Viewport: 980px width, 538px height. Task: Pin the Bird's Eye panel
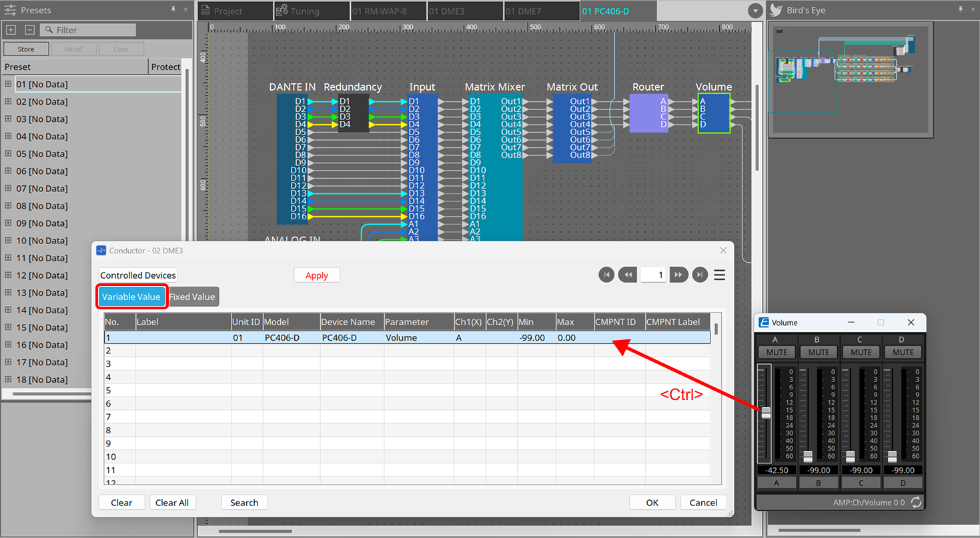961,10
